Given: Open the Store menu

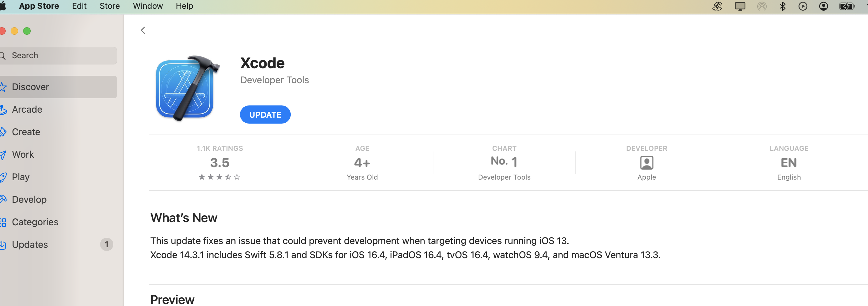Looking at the screenshot, I should (110, 6).
